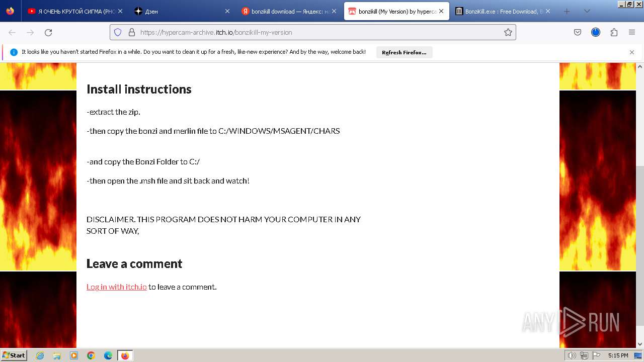
Task: Open the Windows Start menu
Action: 14,355
